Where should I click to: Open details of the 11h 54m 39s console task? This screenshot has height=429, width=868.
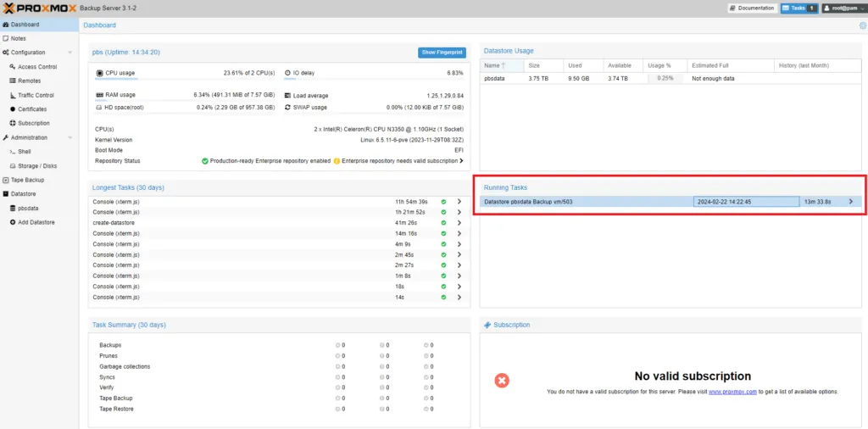tap(459, 202)
